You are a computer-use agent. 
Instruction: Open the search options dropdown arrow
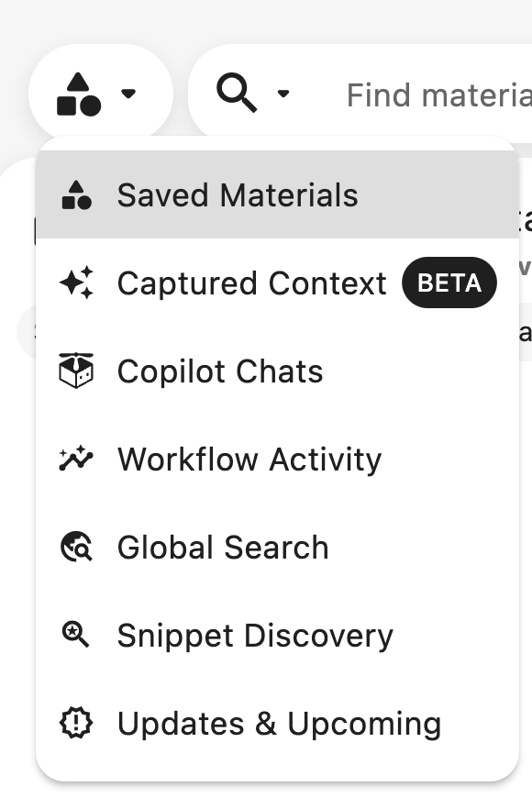[x=283, y=94]
